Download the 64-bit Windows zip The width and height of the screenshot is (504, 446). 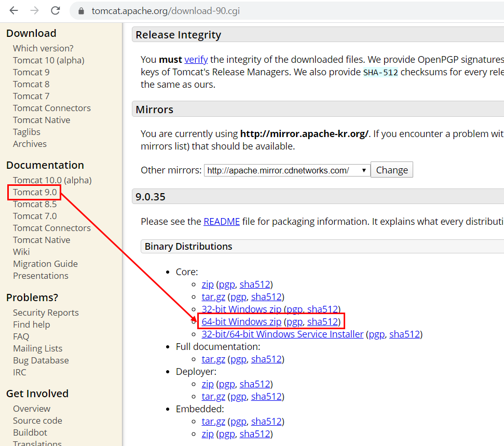click(241, 322)
